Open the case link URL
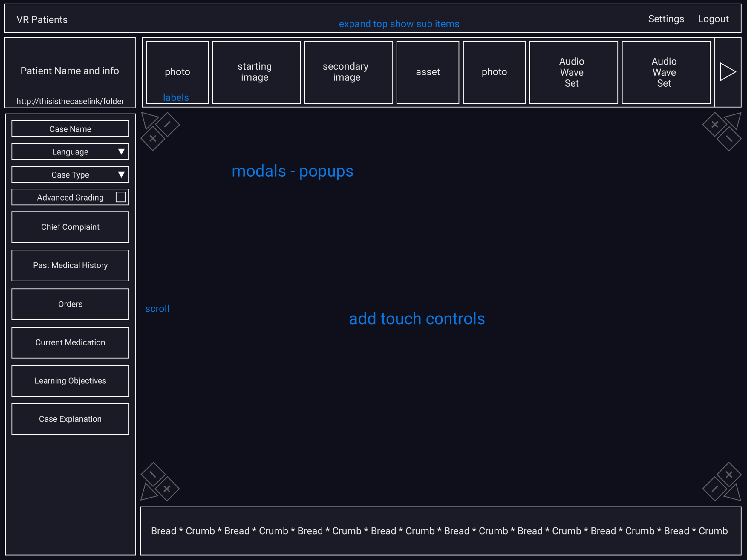The width and height of the screenshot is (747, 560). pyautogui.click(x=70, y=101)
